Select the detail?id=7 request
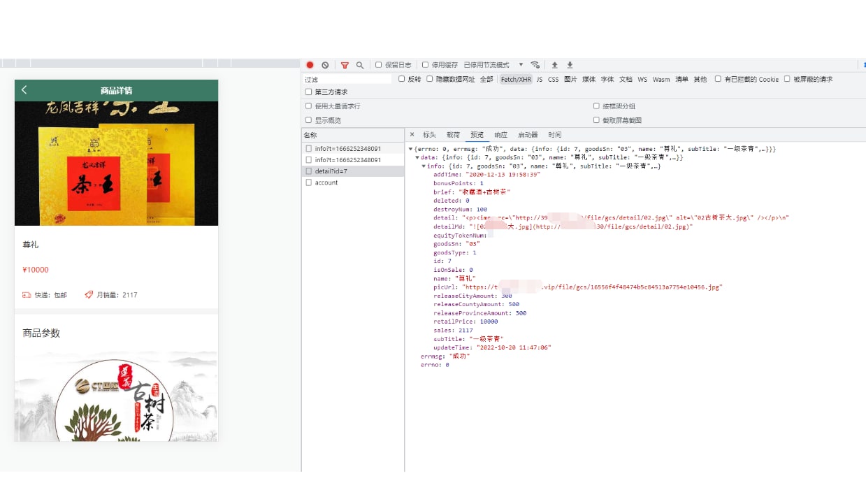This screenshot has width=866, height=504. pos(353,171)
